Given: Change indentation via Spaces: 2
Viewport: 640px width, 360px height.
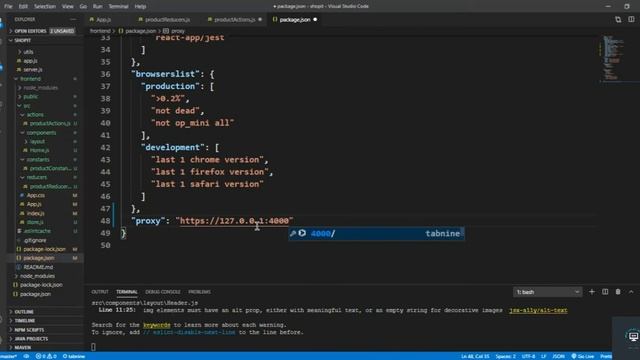Looking at the screenshot, I should tap(505, 356).
